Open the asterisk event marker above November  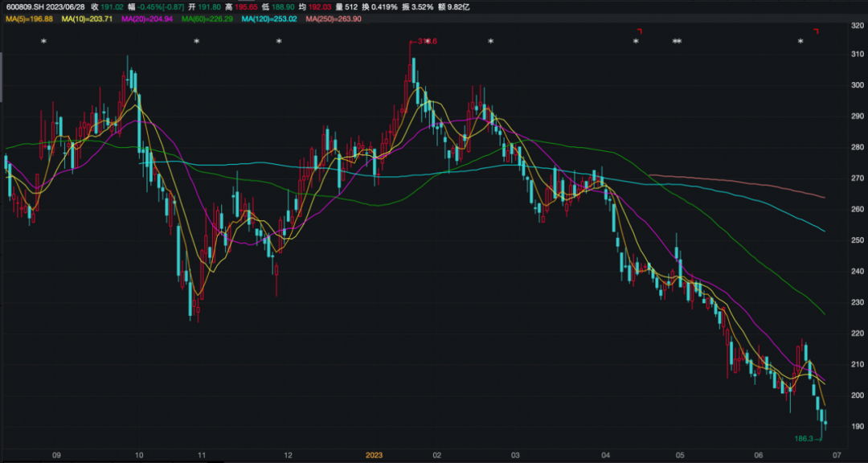[197, 41]
